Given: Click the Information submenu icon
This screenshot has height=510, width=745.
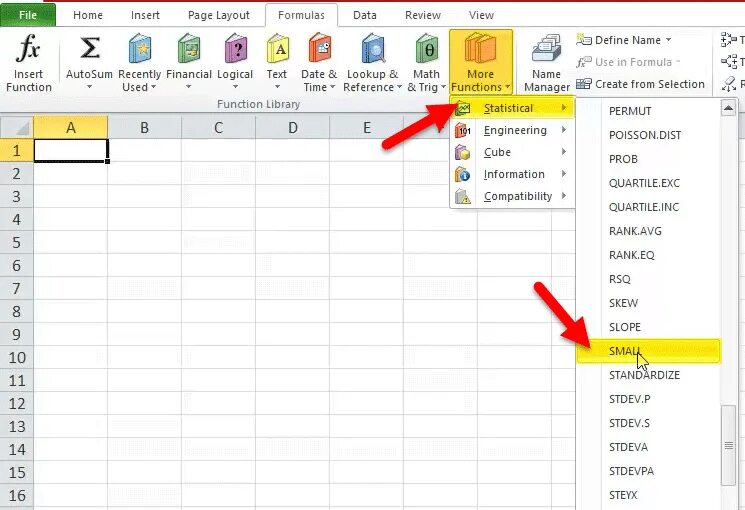Looking at the screenshot, I should tap(462, 174).
